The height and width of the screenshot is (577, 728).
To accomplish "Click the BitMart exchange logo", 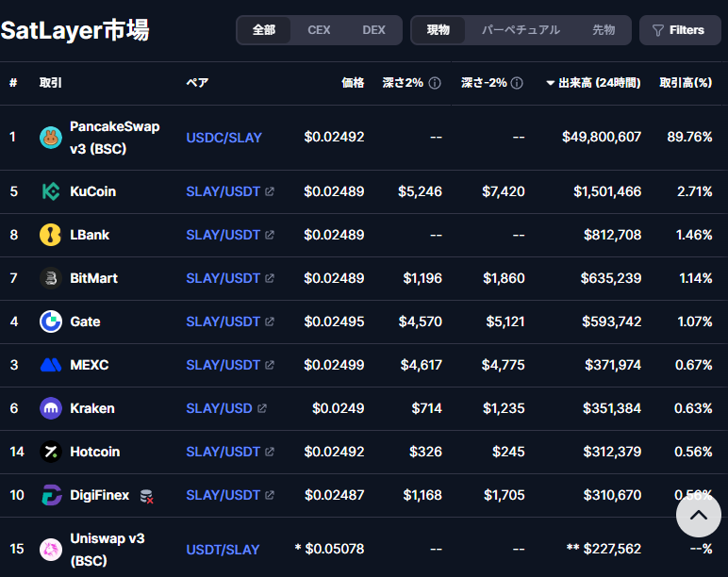I will tap(51, 278).
